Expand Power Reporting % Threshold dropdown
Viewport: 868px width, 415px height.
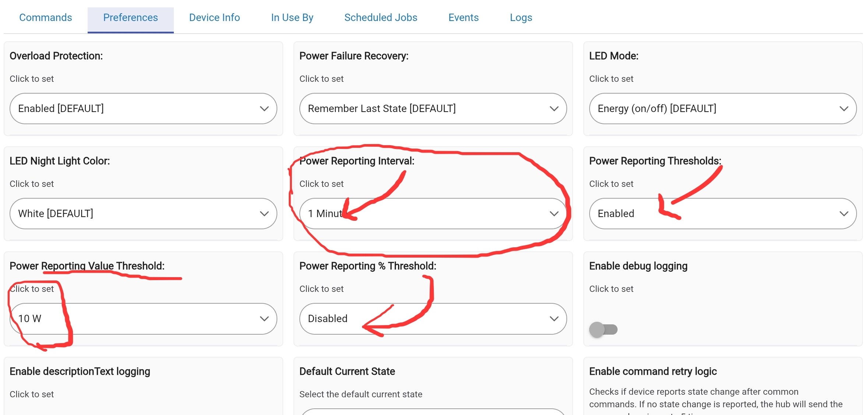[x=433, y=318]
